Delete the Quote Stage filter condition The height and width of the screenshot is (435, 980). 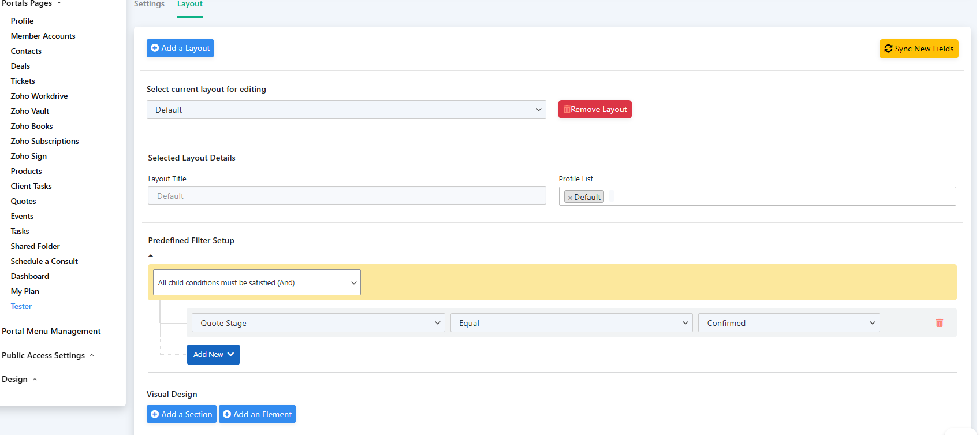coord(939,323)
